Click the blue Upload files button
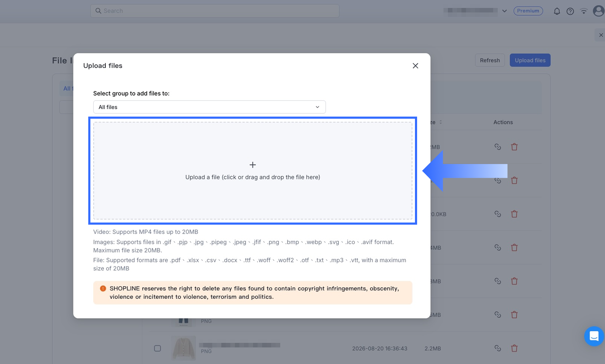Viewport: 605px width, 364px height. coord(530,60)
